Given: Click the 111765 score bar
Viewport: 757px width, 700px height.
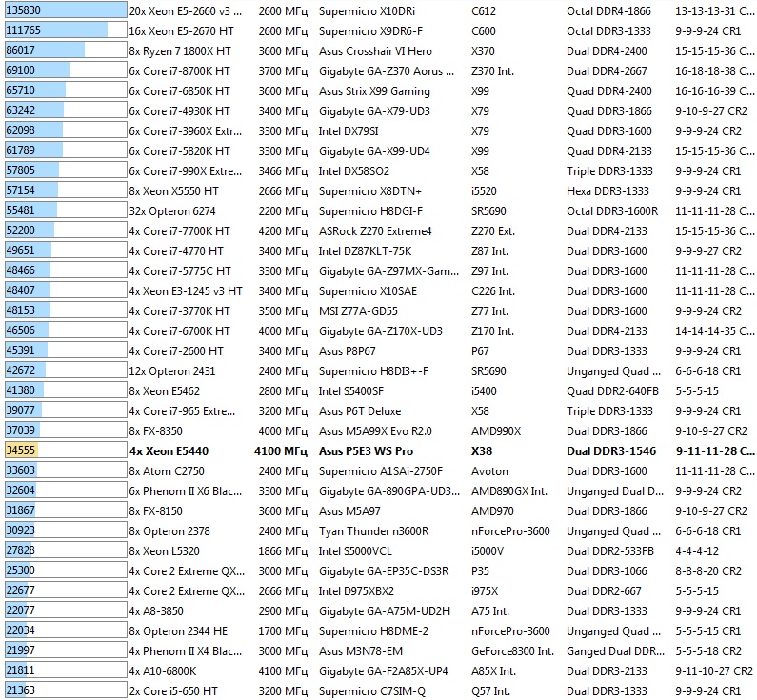Looking at the screenshot, I should pyautogui.click(x=66, y=30).
